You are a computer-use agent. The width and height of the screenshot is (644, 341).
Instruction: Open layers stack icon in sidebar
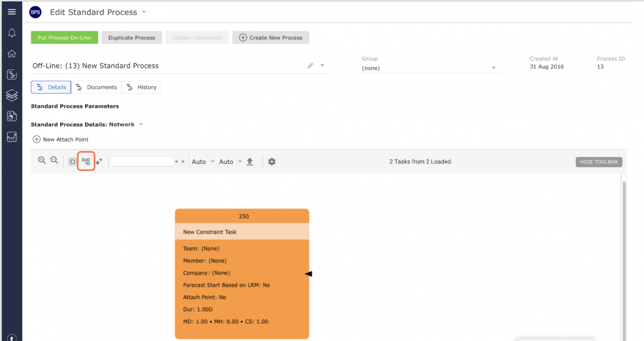12,95
